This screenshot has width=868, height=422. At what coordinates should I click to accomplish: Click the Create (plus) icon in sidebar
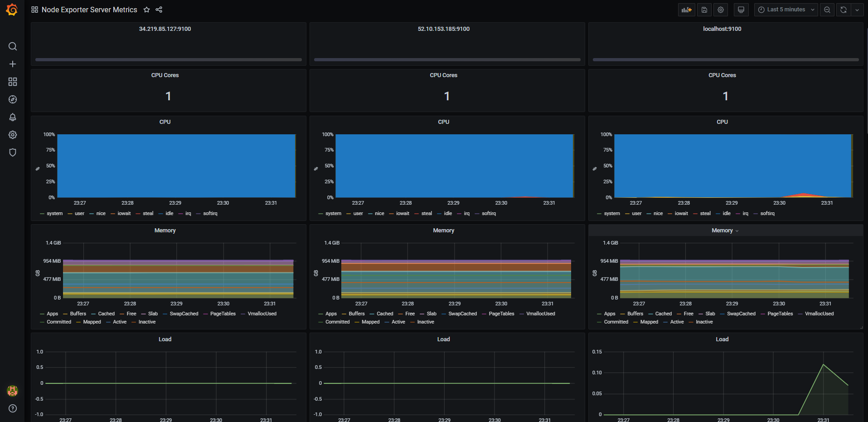pos(12,64)
